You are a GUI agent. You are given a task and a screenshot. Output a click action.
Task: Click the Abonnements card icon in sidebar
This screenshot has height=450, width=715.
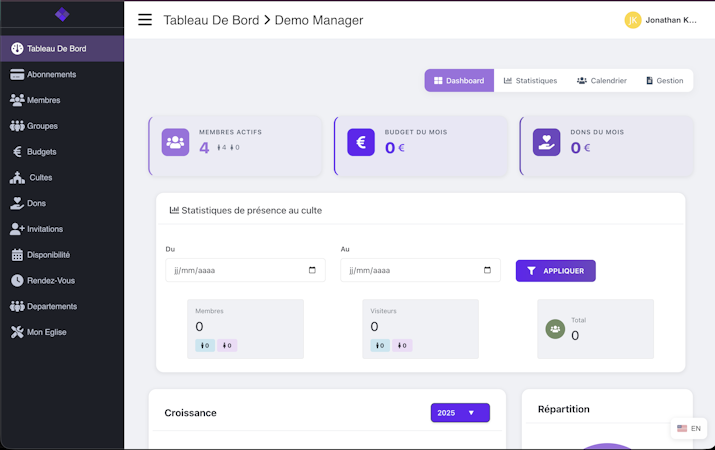17,74
